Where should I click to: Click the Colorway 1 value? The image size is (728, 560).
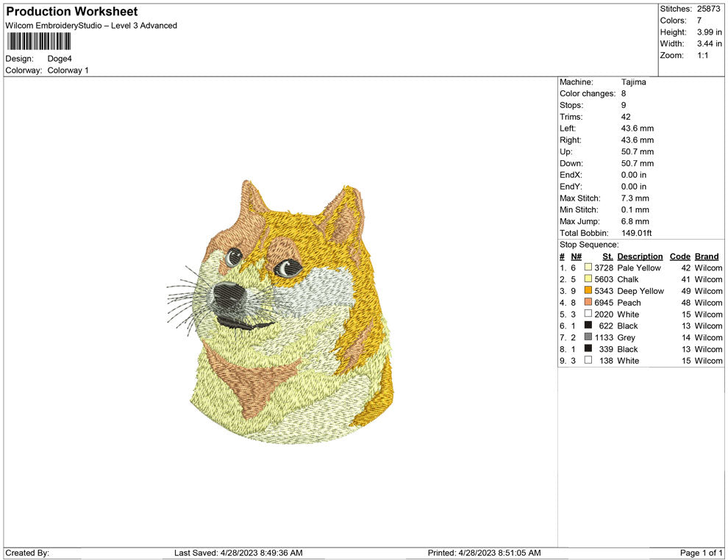pyautogui.click(x=68, y=71)
